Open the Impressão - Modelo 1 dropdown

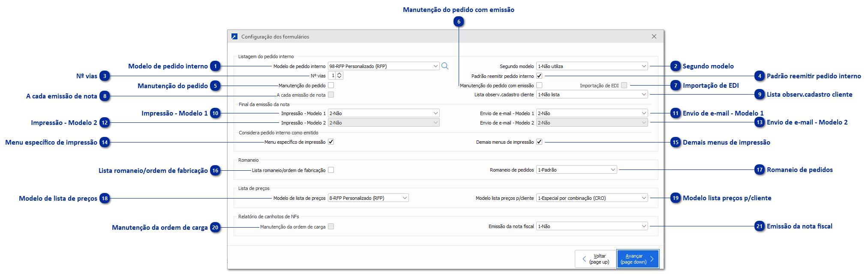(x=384, y=113)
